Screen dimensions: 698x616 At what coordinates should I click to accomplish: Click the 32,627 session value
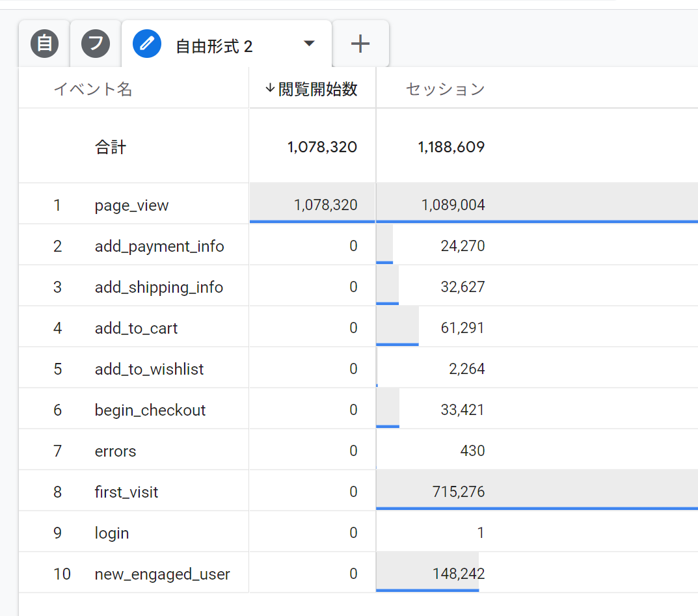(463, 287)
